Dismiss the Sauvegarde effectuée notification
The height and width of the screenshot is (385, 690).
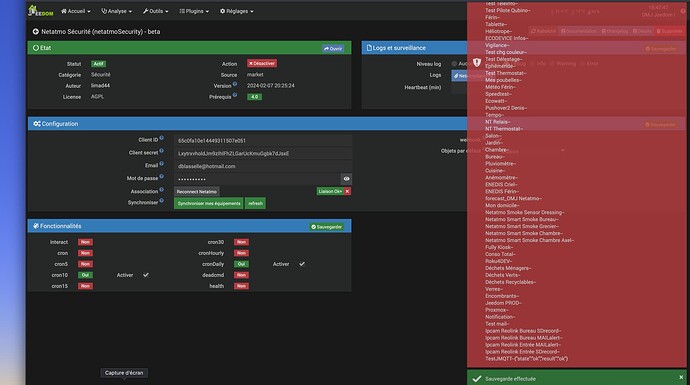(681, 378)
